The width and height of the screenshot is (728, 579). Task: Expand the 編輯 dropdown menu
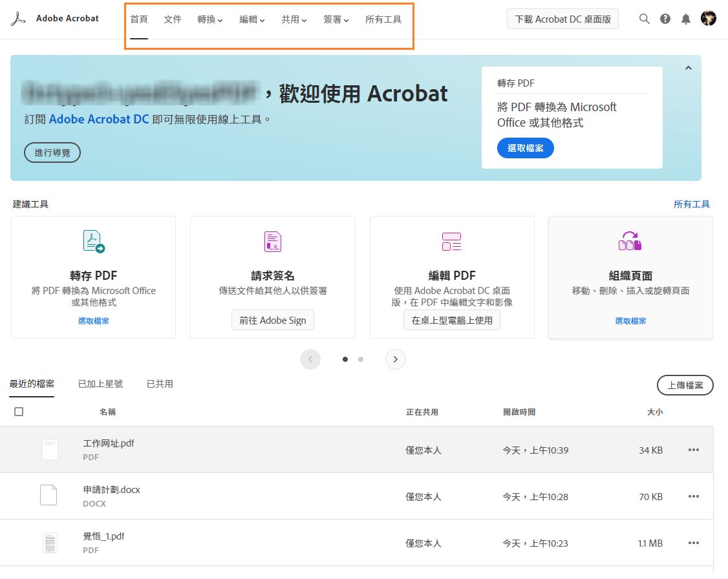(x=252, y=19)
